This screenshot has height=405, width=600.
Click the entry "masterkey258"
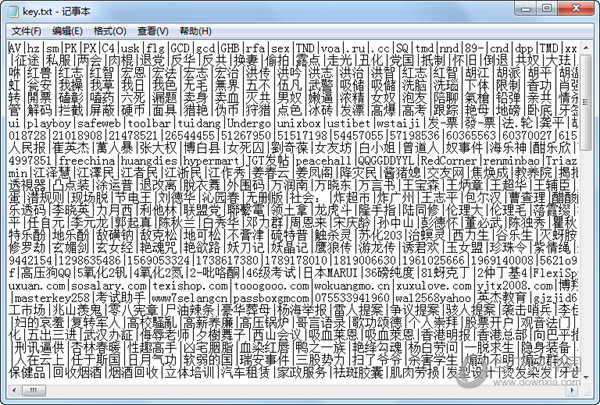point(52,298)
